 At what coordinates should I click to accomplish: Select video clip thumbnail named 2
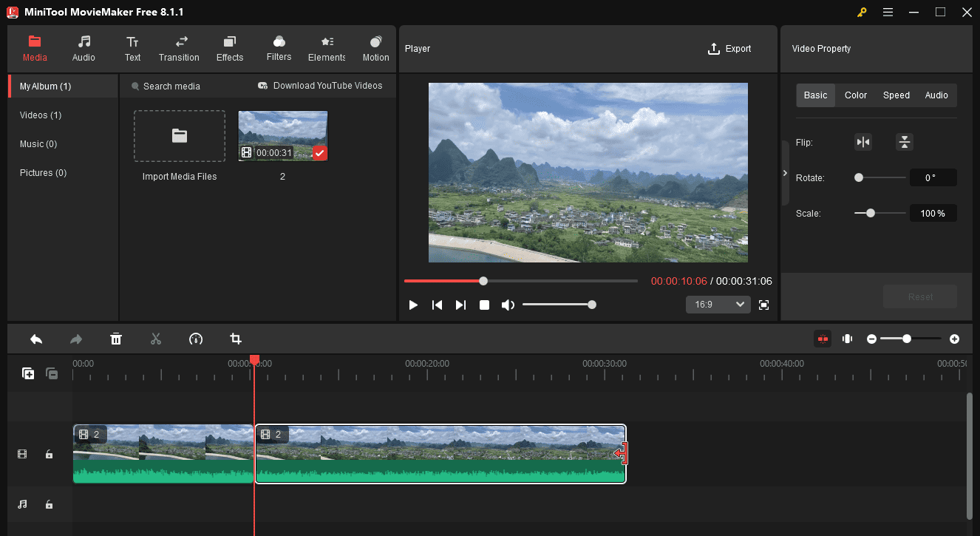[x=282, y=136]
